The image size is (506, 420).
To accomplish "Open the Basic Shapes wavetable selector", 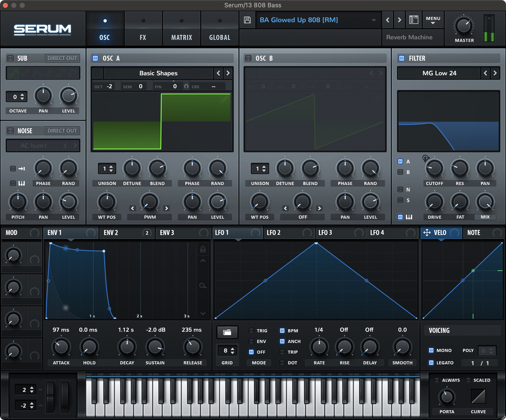I will point(158,73).
